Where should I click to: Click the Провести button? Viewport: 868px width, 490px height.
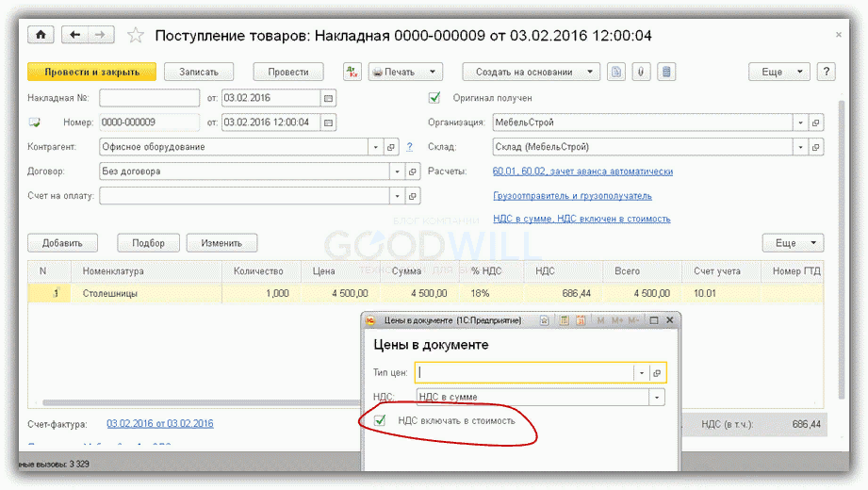pyautogui.click(x=288, y=72)
